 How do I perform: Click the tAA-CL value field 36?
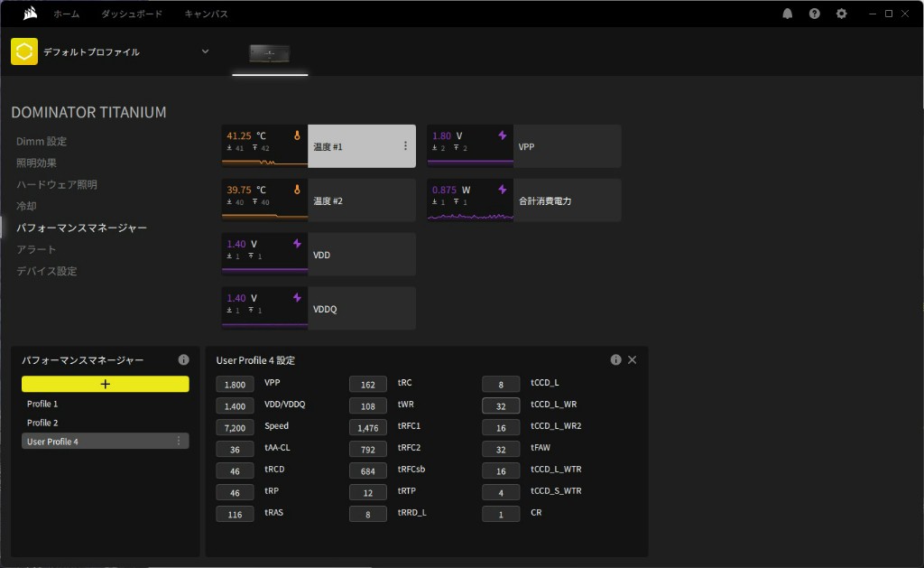[x=235, y=449]
